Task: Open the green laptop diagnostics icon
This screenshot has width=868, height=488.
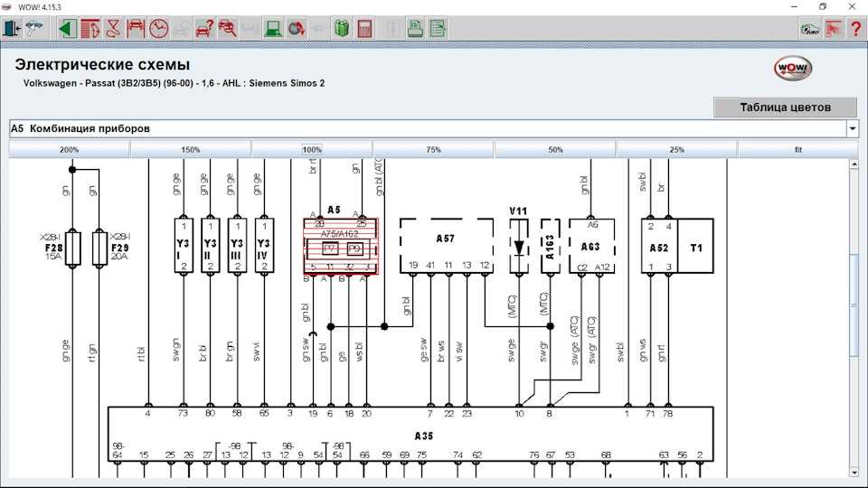Action: tap(273, 28)
